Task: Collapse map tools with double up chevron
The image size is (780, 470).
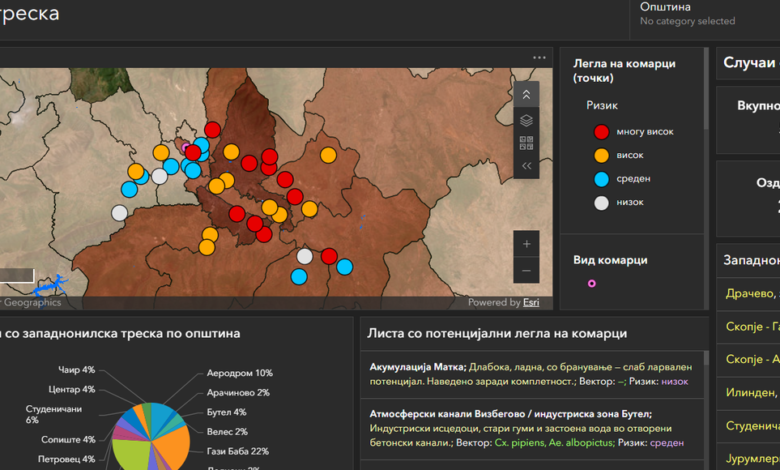Action: [x=526, y=94]
